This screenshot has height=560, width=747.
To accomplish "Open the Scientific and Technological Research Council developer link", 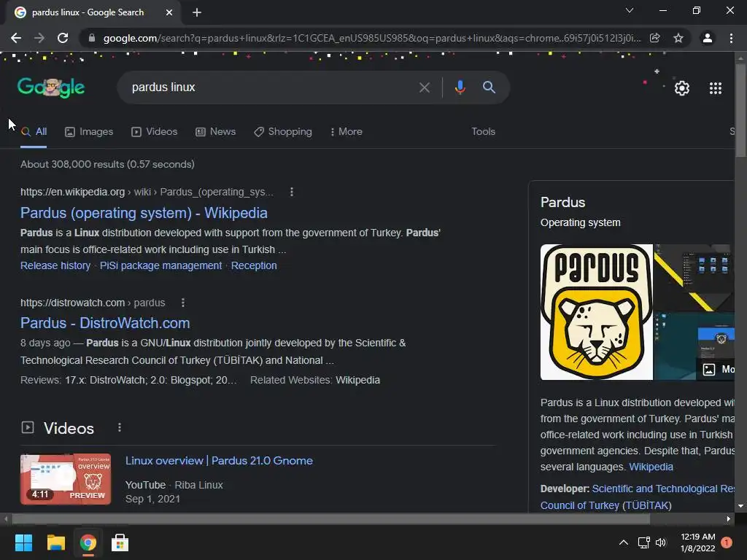I will [x=638, y=497].
